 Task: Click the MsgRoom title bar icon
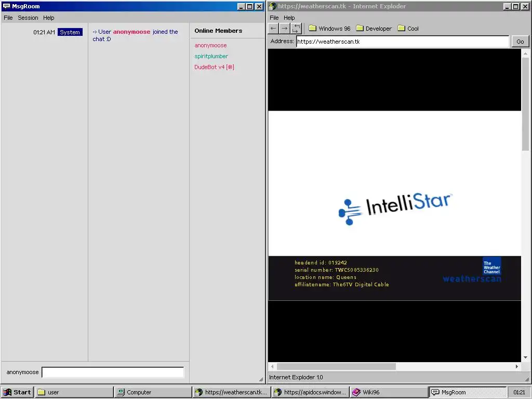point(6,6)
